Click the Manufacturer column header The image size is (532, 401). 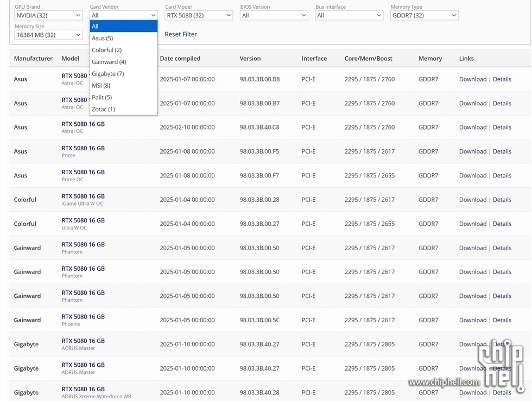(x=33, y=59)
